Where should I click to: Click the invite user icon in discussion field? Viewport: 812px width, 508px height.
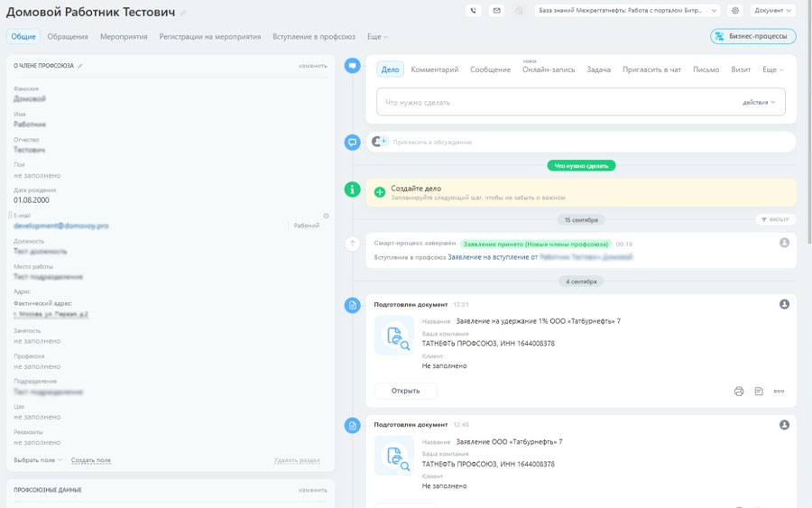(379, 142)
